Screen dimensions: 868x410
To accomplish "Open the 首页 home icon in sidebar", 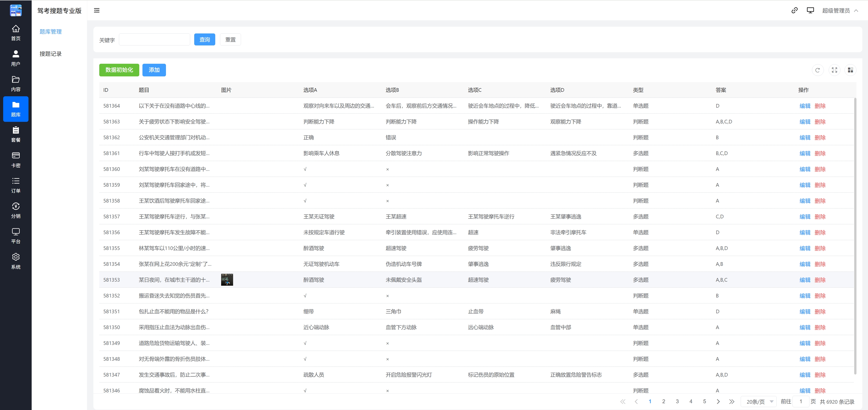I will point(16,33).
